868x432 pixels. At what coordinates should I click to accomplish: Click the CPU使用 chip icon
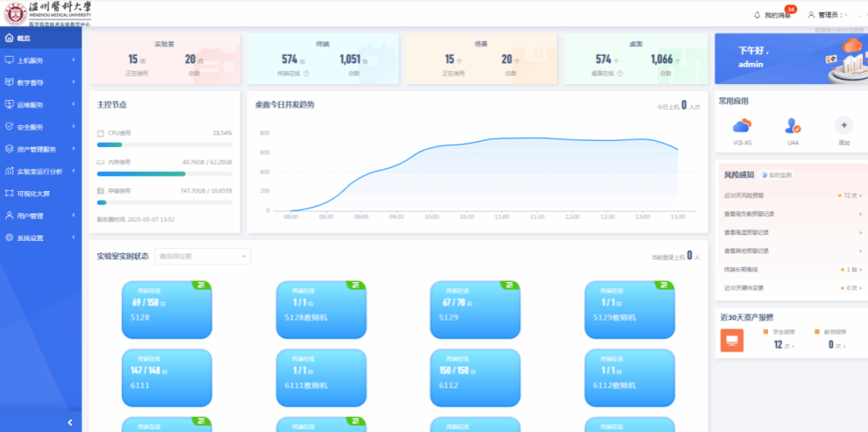coord(100,133)
